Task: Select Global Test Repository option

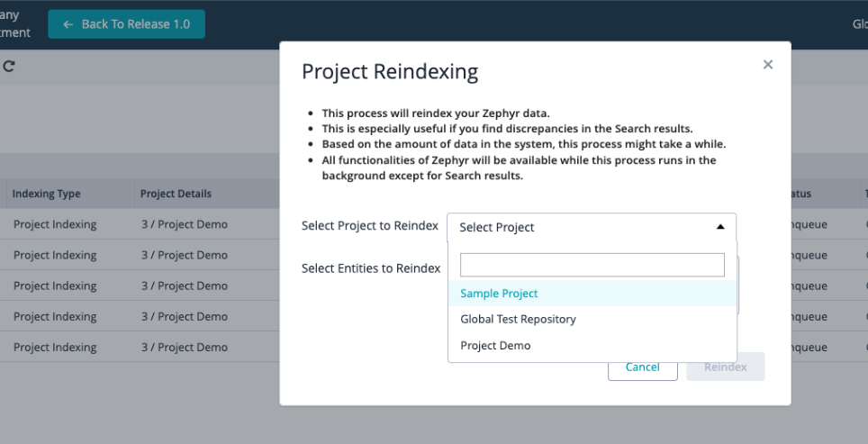Action: pyautogui.click(x=518, y=319)
